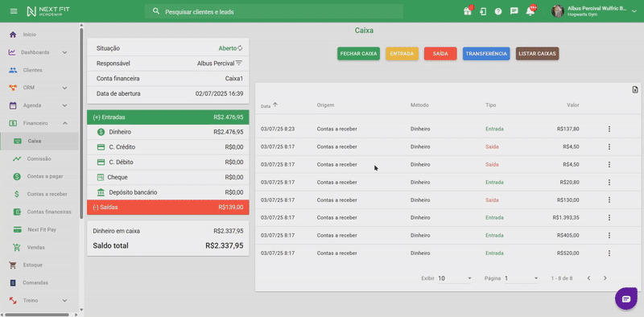The height and width of the screenshot is (317, 644).
Task: Click the red SAÍDA button
Action: point(440,54)
